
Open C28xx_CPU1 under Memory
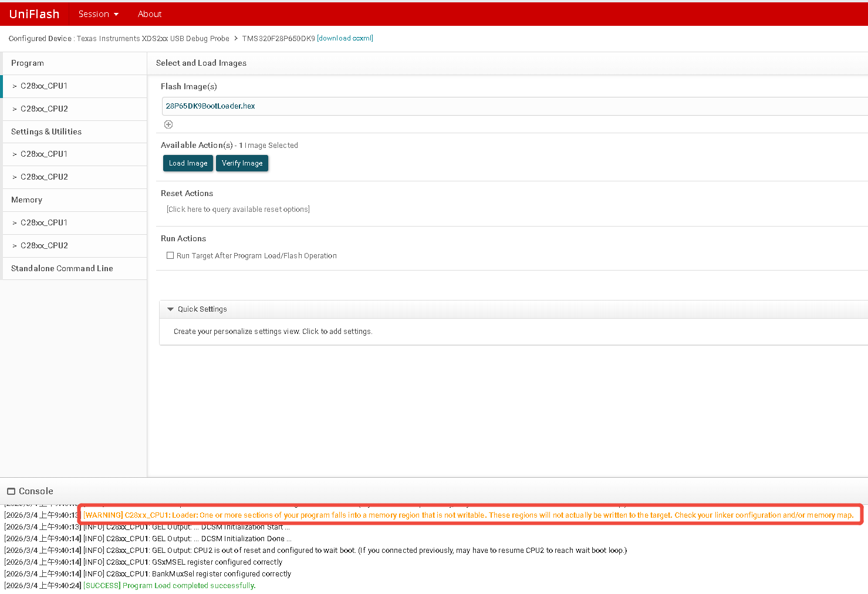coord(75,223)
